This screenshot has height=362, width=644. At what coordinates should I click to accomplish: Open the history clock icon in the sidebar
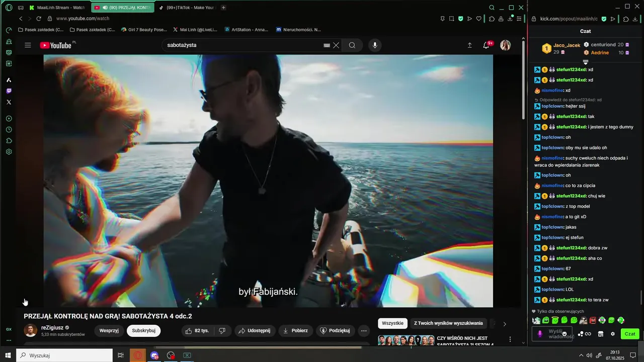click(9, 130)
